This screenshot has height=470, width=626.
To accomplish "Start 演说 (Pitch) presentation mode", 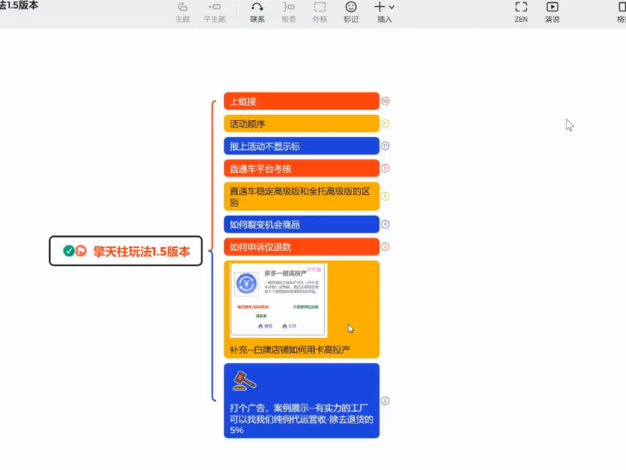I will coord(552,11).
